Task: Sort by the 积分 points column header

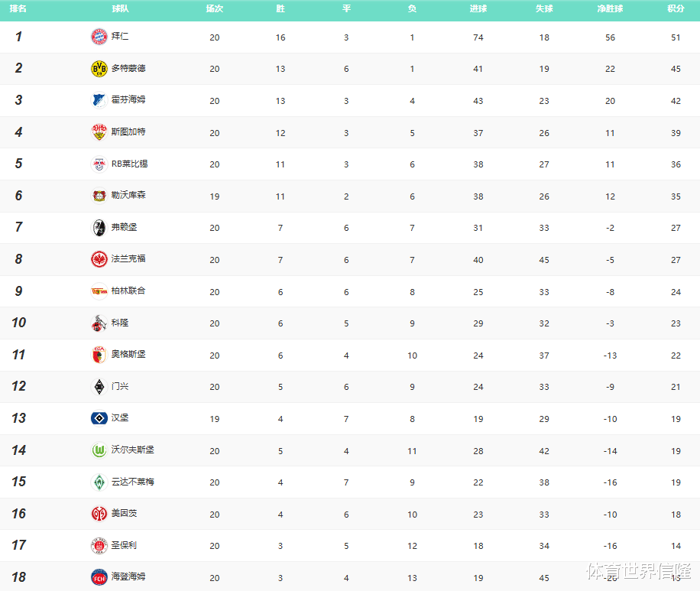Action: [676, 9]
